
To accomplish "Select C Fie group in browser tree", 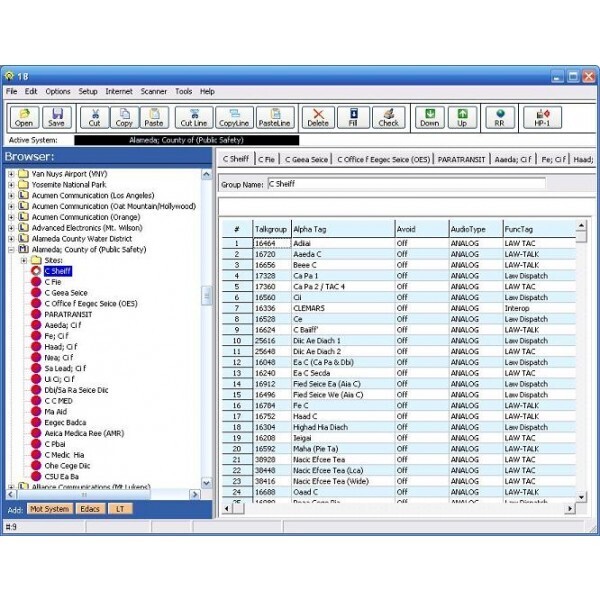I will tap(54, 284).
